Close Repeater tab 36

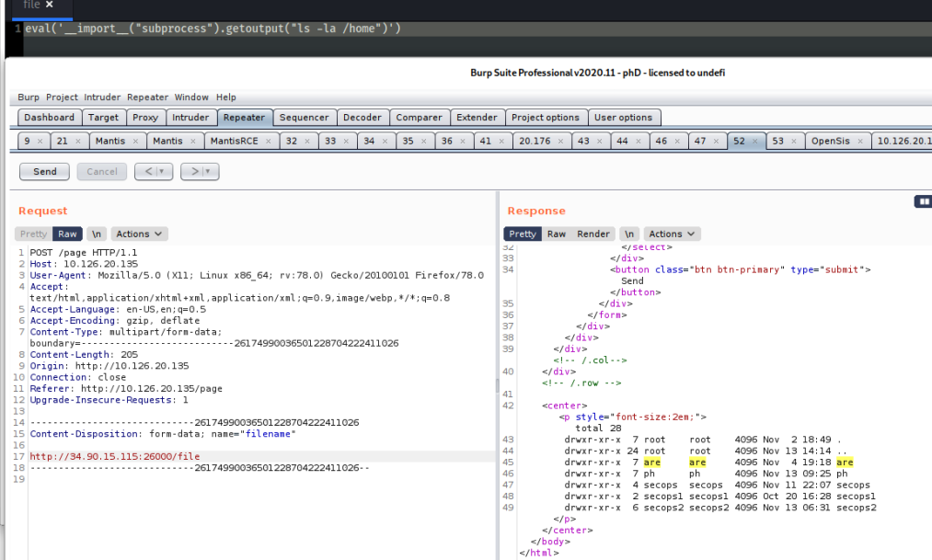point(463,142)
